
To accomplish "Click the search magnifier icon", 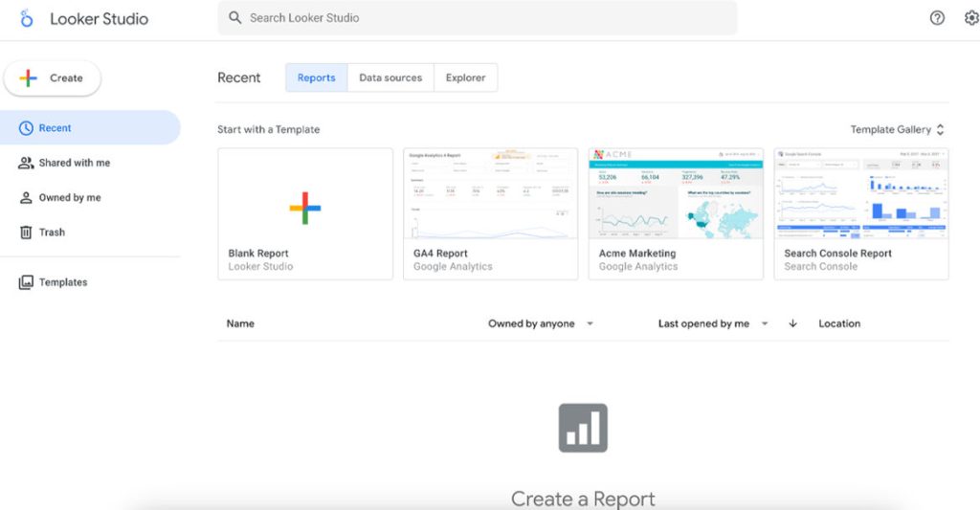I will coord(235,18).
